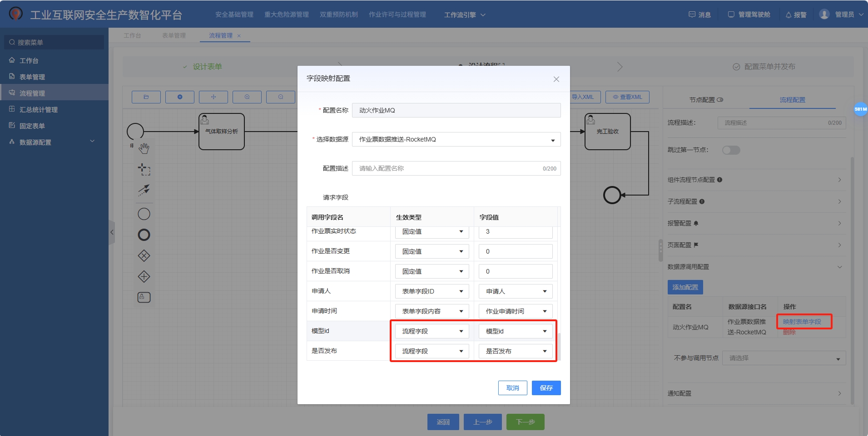Collapse the left sidebar handle arrow
This screenshot has height=436, width=868.
point(112,232)
